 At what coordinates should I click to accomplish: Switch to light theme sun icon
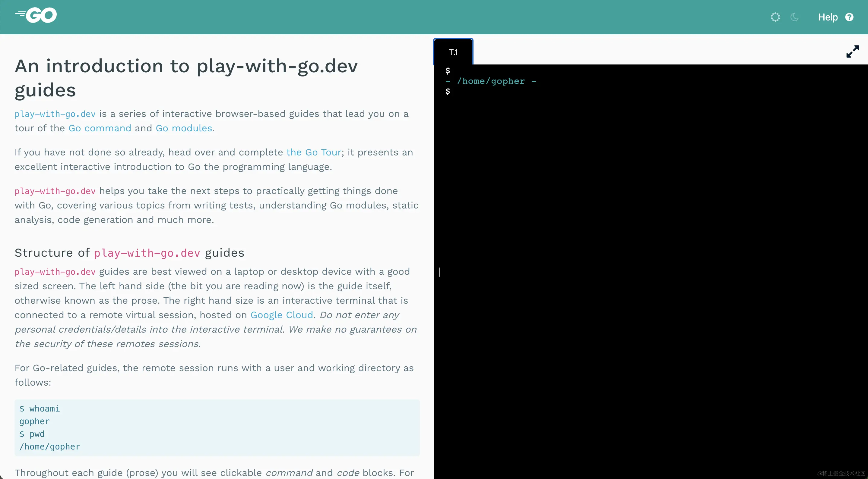point(775,17)
